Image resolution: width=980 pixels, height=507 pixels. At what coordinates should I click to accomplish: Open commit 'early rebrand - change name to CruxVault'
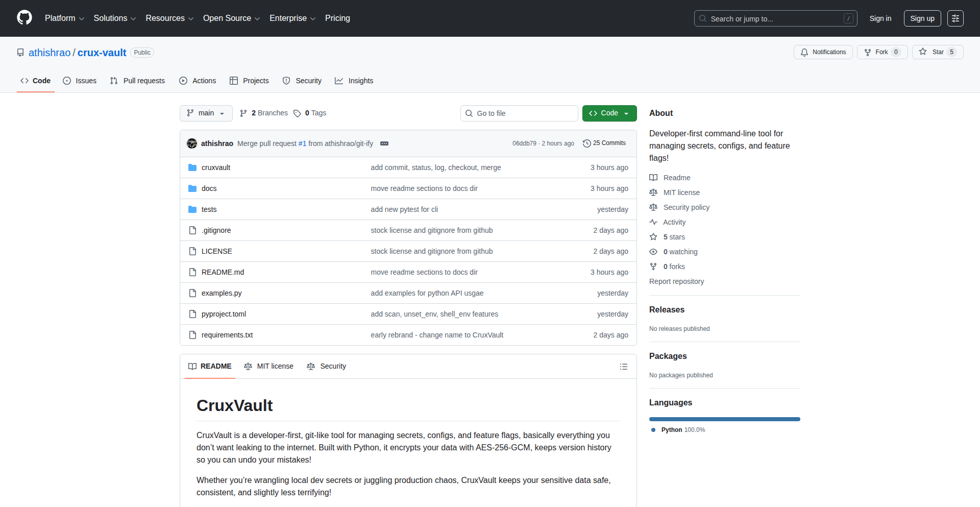click(x=437, y=335)
